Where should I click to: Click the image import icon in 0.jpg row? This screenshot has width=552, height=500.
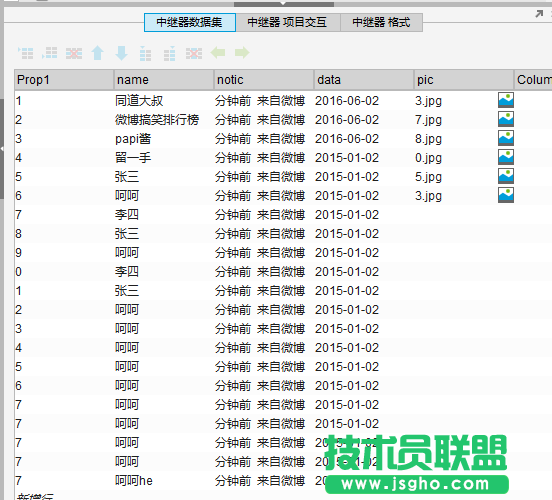[x=506, y=157]
